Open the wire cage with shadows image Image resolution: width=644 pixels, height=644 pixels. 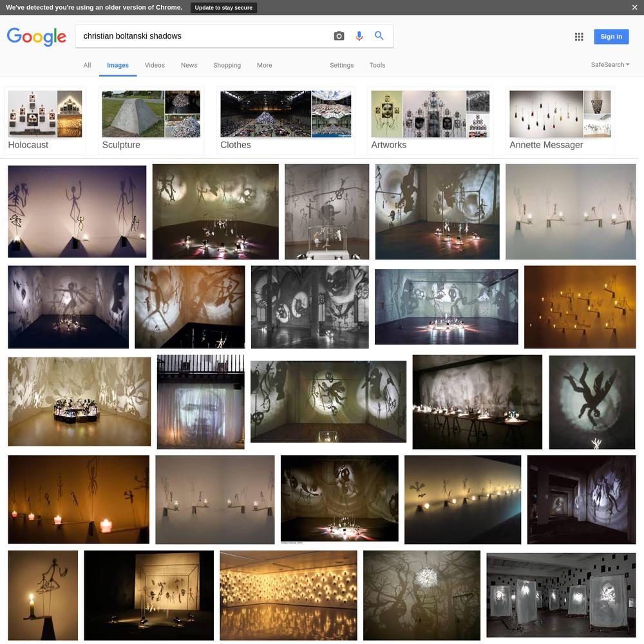149,595
